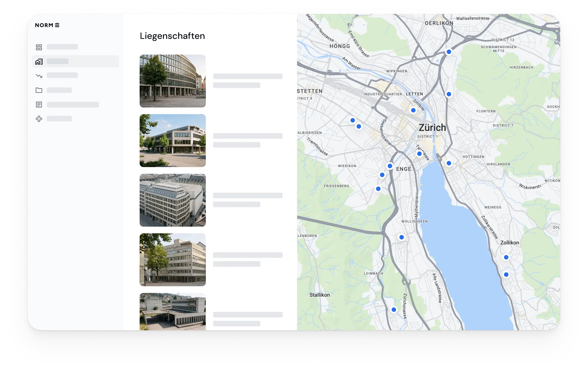Select the properties building icon in the sidebar
The width and height of the screenshot is (588, 372).
(39, 62)
